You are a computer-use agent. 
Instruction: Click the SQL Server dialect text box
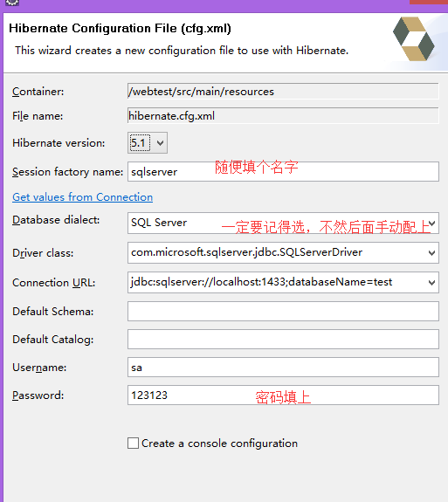tap(283, 223)
